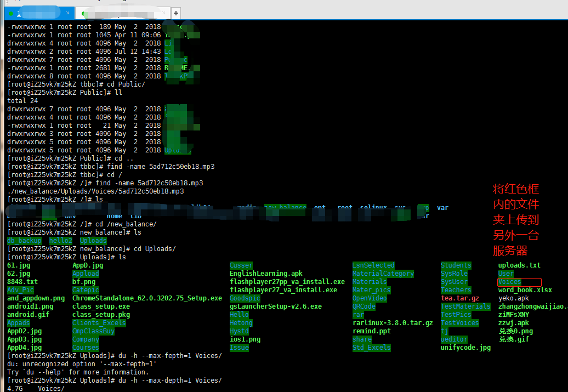Select the db_backup directory name
The width and height of the screenshot is (568, 392).
coord(24,241)
